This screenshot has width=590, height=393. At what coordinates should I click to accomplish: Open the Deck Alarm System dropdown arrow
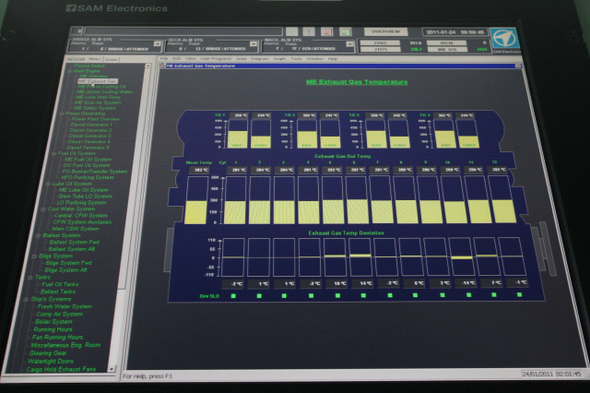(254, 44)
